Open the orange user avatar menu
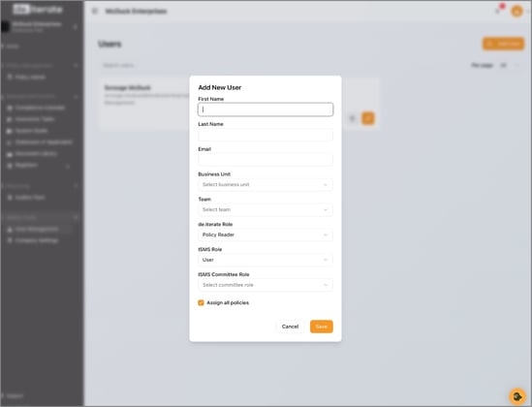Screen dimensions: 532x407 coord(516,12)
